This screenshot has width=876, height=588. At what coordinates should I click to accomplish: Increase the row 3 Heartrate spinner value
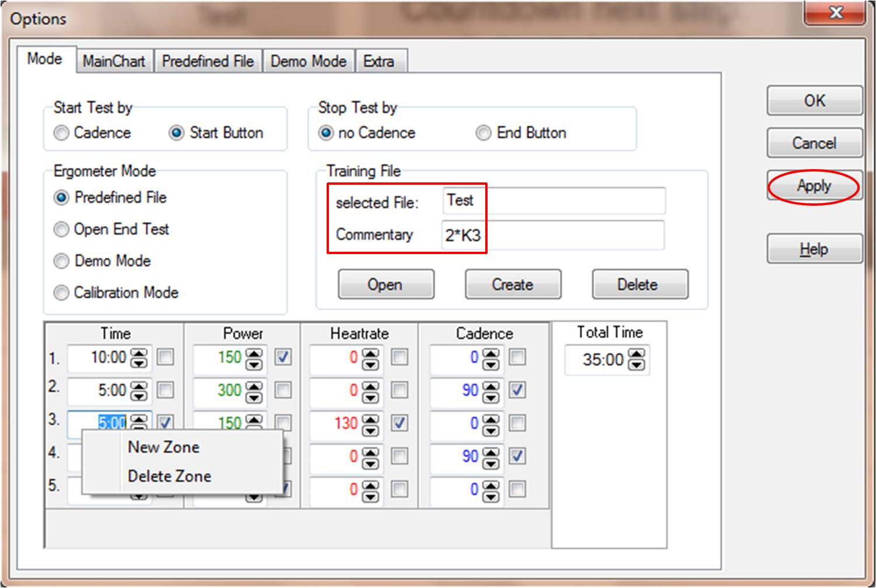[x=370, y=418]
